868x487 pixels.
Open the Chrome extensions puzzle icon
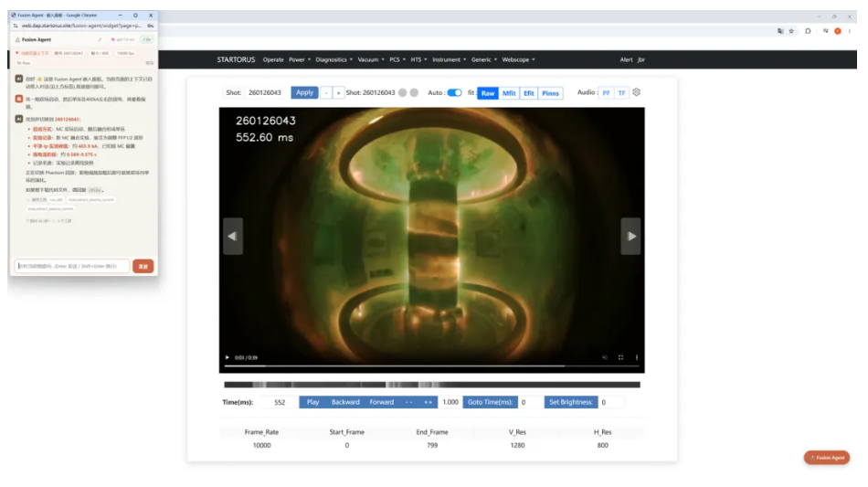[808, 31]
